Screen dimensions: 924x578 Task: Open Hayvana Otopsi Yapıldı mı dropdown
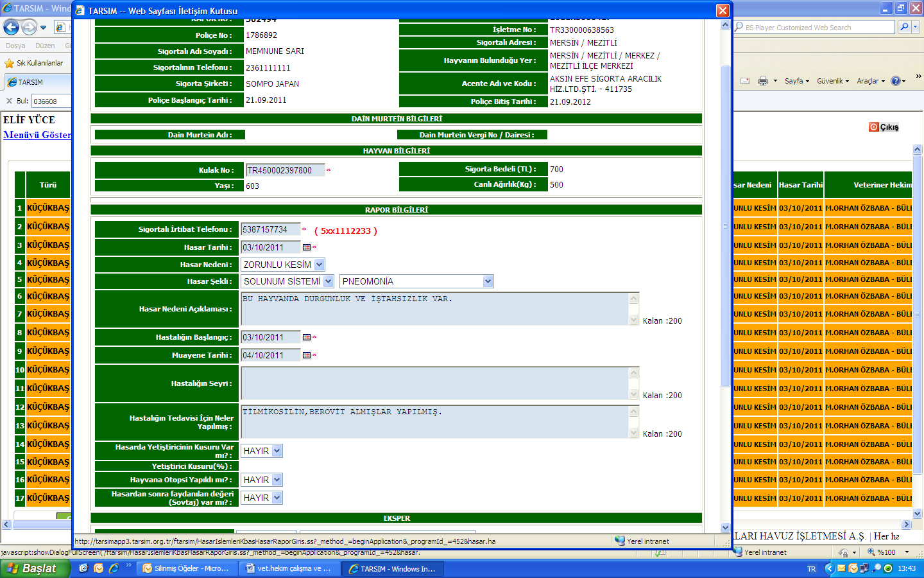point(262,480)
